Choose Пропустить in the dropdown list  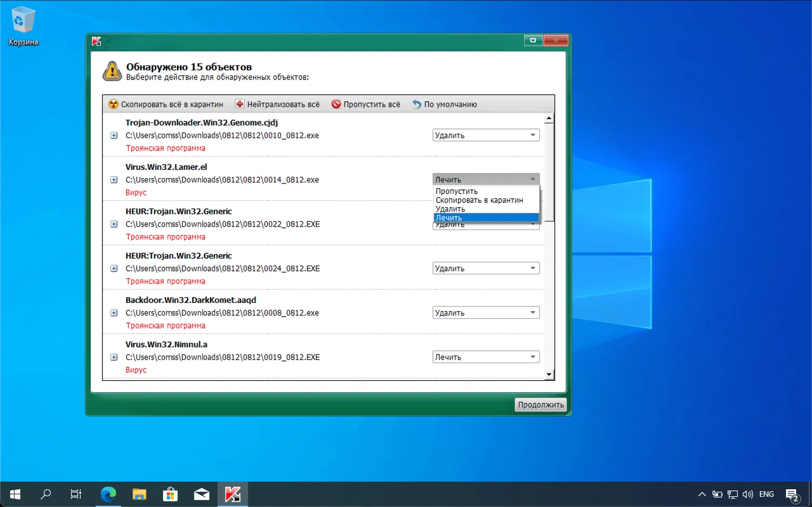(486, 192)
